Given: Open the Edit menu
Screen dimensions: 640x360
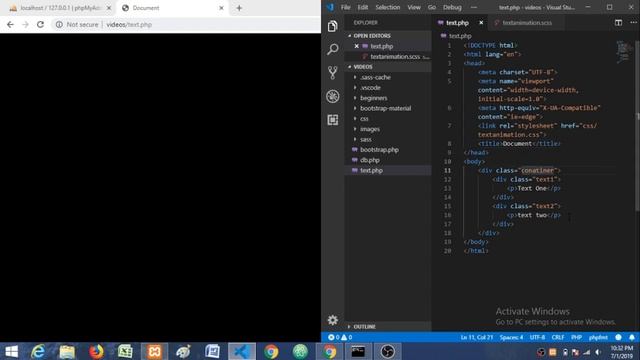Looking at the screenshot, I should click(x=362, y=7).
